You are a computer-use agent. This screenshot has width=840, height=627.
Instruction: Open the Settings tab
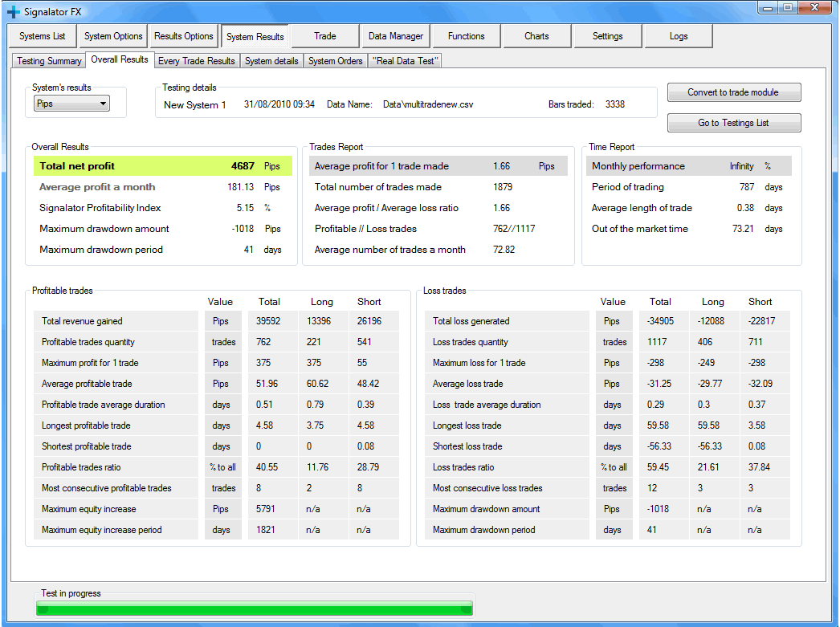coord(607,36)
